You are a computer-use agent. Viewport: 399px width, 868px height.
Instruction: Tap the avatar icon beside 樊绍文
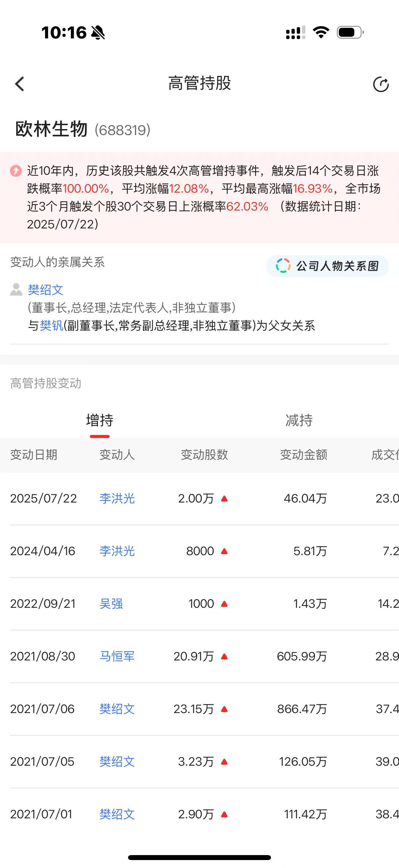coord(16,289)
